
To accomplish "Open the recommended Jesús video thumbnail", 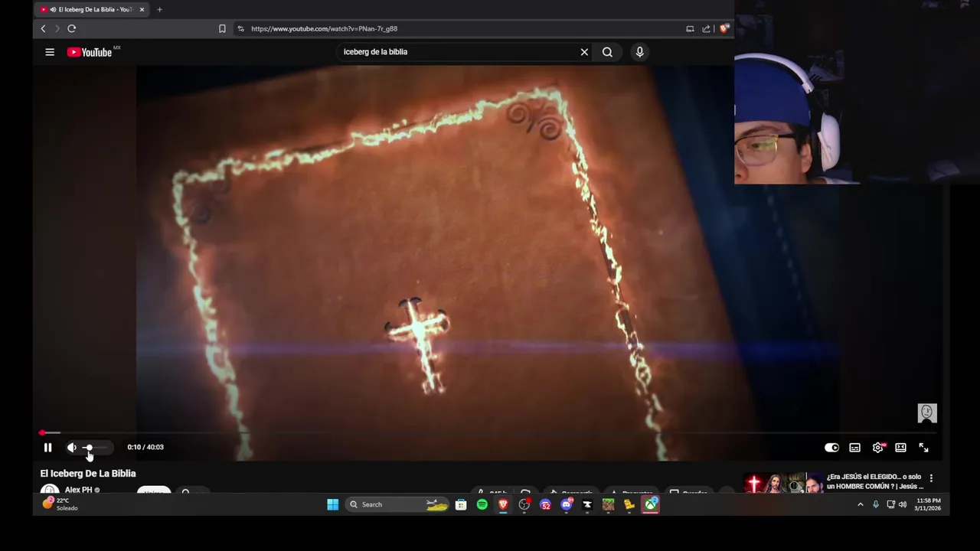I will [782, 484].
